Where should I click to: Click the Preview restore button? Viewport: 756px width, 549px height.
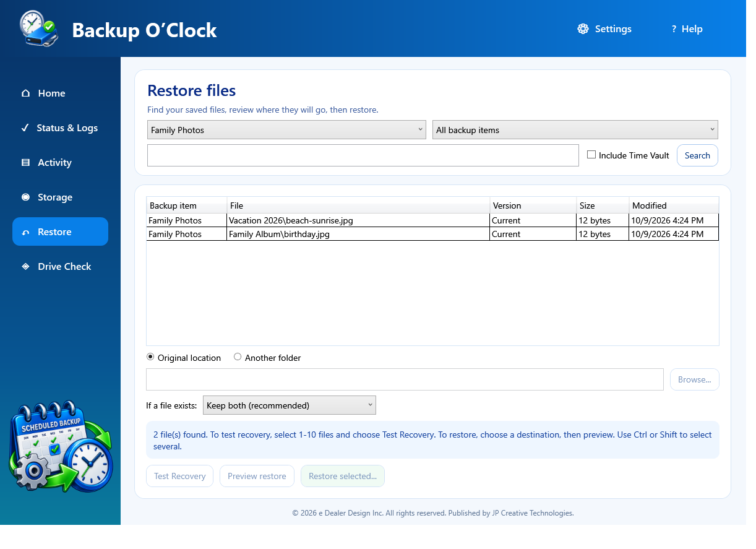257,476
